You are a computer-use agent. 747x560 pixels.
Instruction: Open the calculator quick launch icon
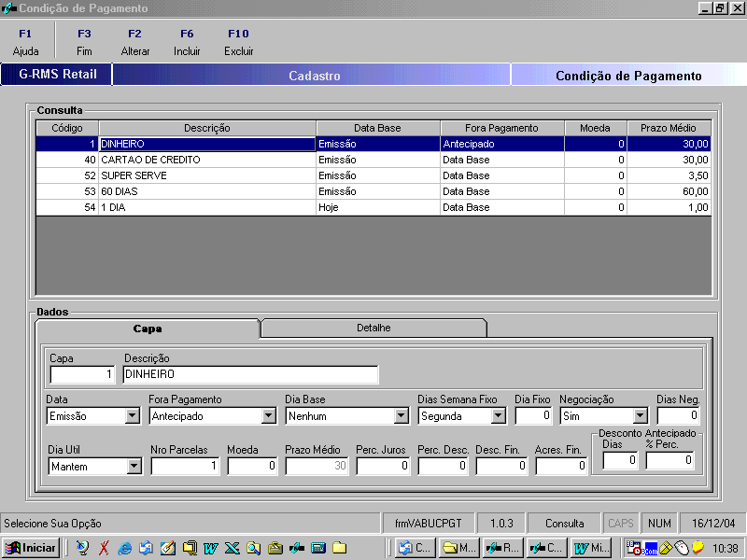[317, 548]
